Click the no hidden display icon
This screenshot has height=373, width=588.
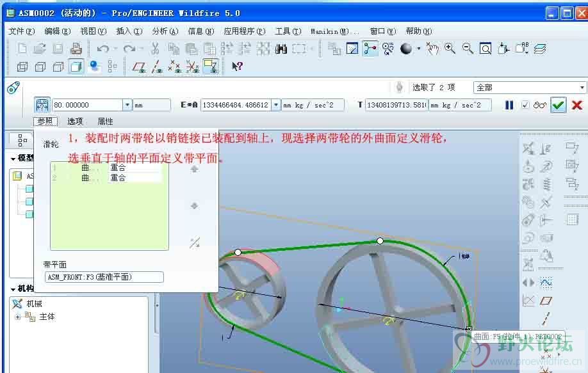[x=58, y=67]
